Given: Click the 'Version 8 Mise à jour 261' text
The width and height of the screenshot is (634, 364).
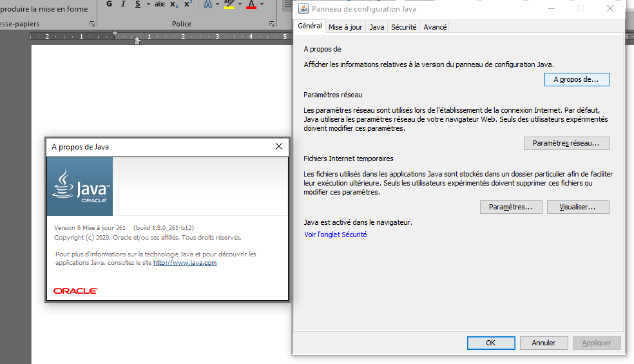Looking at the screenshot, I should (x=90, y=227).
